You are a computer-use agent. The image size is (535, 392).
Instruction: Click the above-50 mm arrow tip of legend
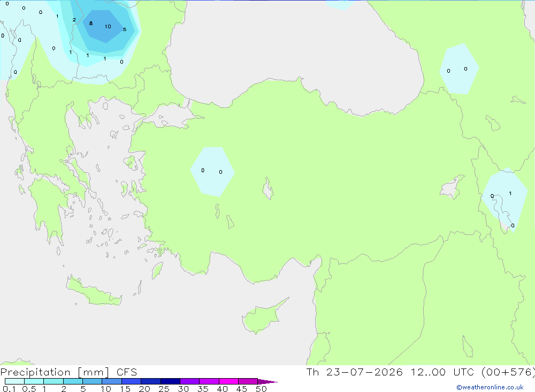[267, 382]
